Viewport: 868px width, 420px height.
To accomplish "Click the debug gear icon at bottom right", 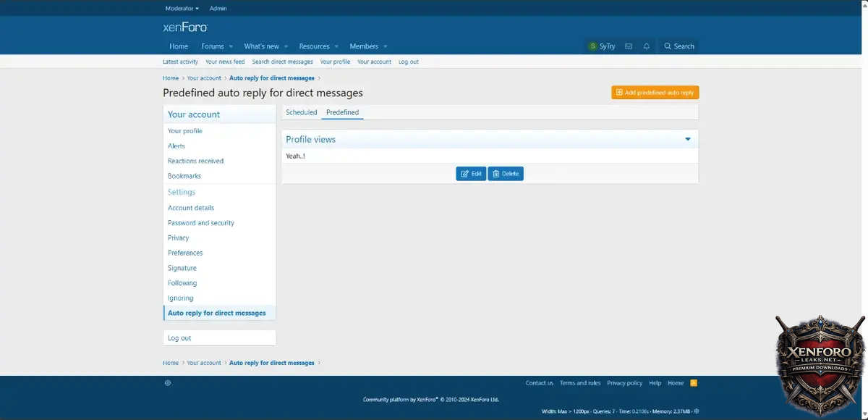I will [697, 411].
